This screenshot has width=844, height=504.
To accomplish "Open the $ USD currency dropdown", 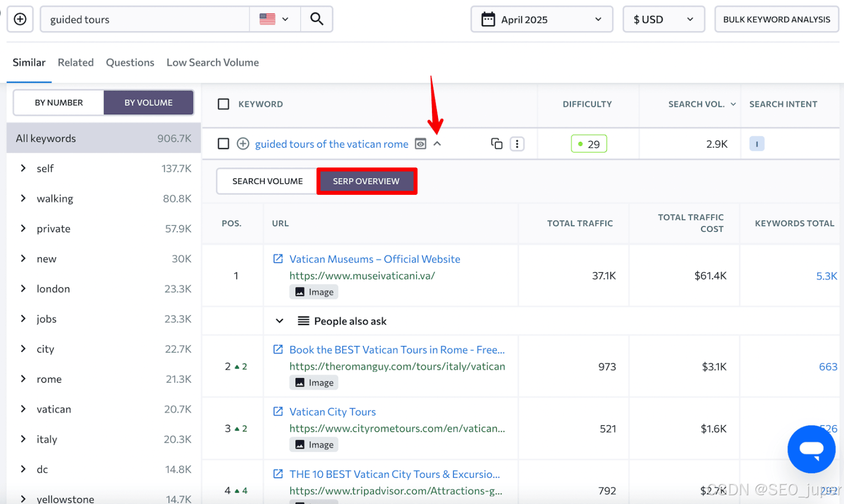I will point(664,19).
